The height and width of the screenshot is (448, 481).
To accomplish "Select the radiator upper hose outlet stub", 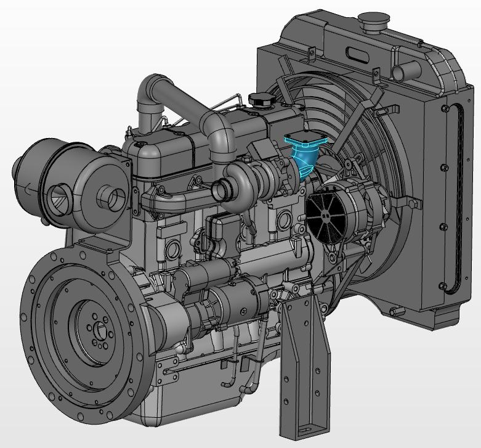I will (x=406, y=72).
